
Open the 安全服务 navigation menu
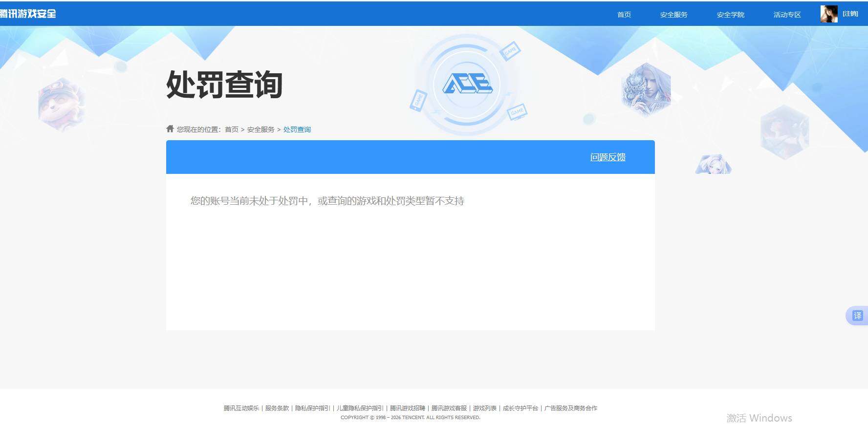(673, 15)
